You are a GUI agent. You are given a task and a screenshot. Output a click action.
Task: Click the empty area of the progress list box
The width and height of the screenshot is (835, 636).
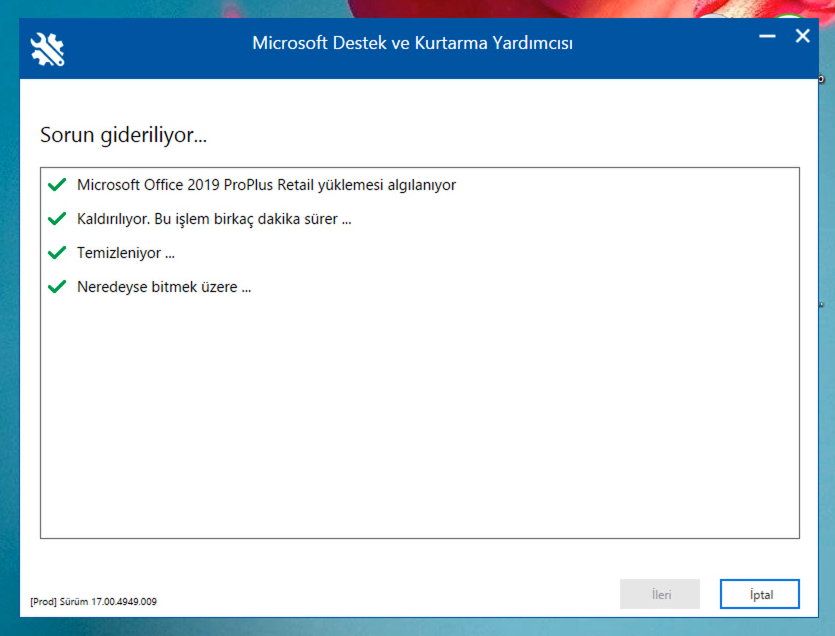pos(420,420)
